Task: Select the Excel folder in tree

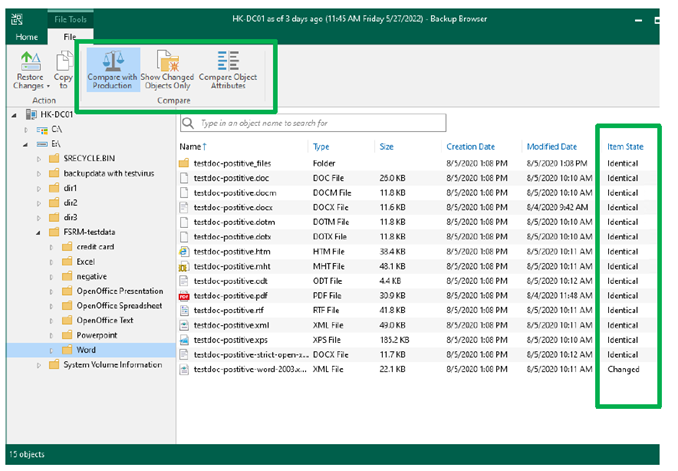Action: [86, 262]
